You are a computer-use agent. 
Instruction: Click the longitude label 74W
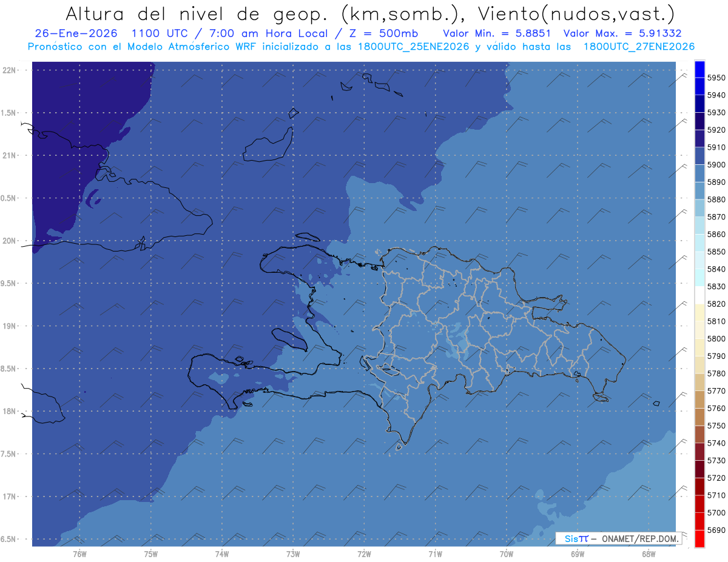[x=222, y=554]
